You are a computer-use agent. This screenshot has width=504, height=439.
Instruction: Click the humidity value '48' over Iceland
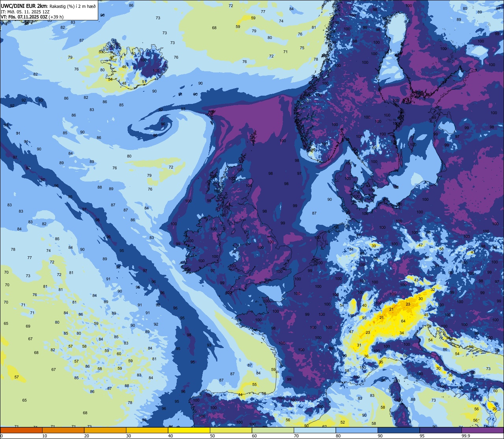124,83
